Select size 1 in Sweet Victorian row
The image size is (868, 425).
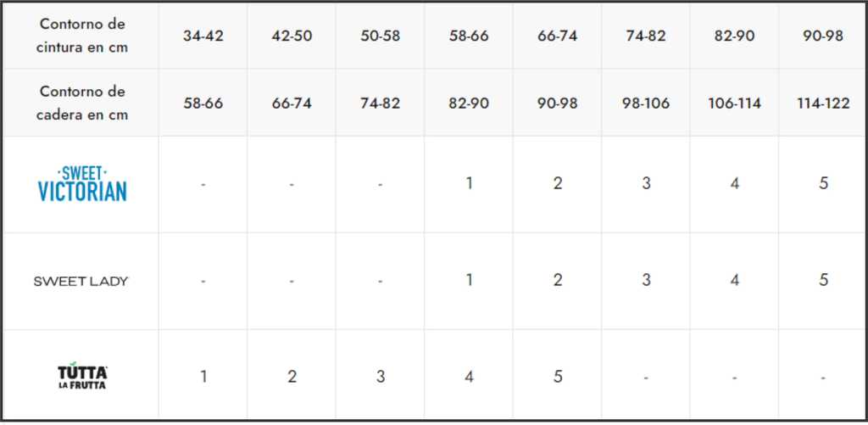coord(469,183)
